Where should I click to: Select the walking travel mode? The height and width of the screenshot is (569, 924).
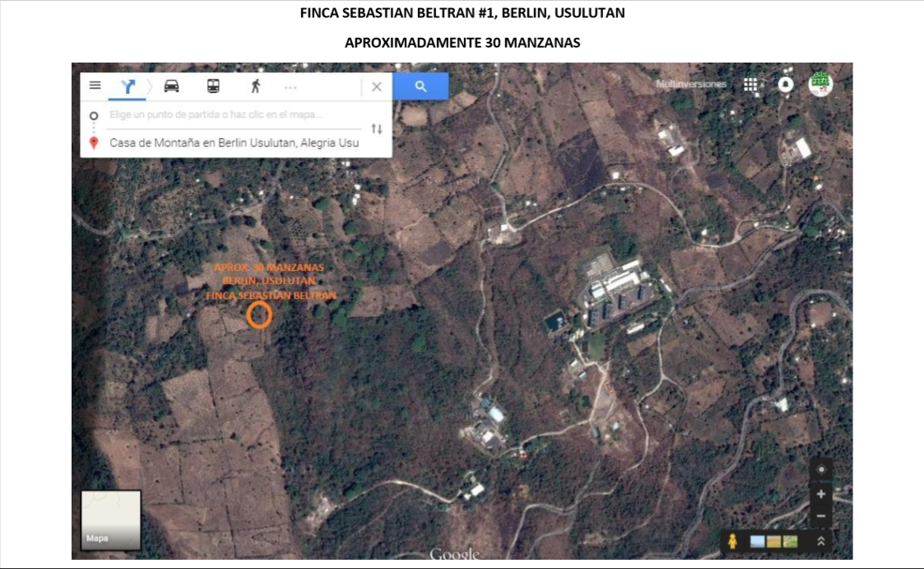[255, 86]
